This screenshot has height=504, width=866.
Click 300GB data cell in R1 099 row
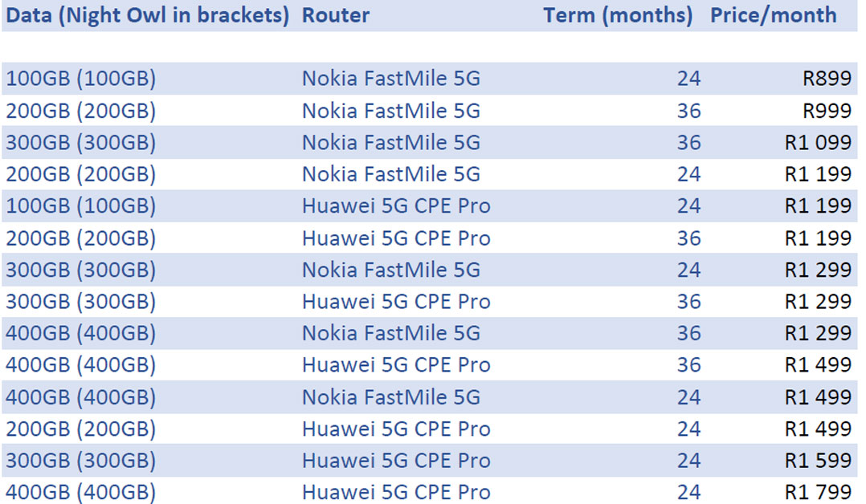point(81,143)
